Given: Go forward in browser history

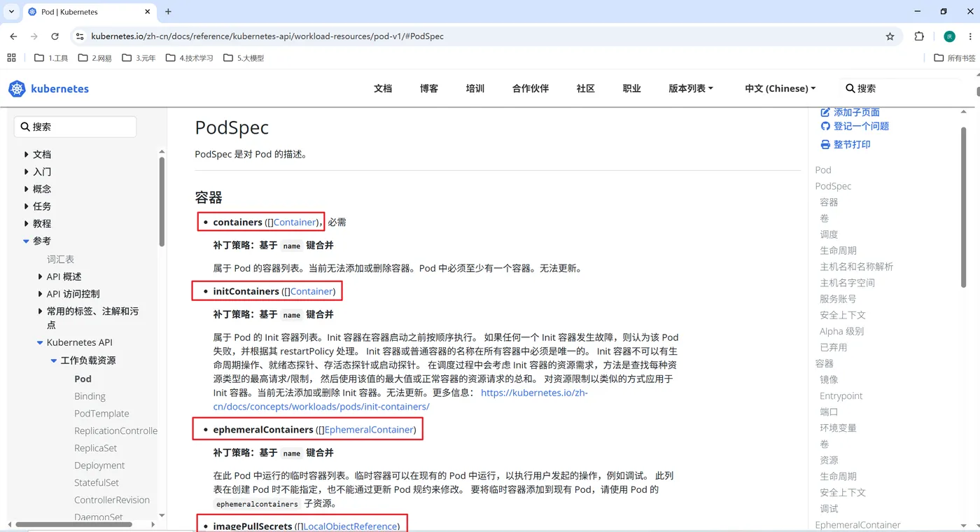Looking at the screenshot, I should 34,36.
